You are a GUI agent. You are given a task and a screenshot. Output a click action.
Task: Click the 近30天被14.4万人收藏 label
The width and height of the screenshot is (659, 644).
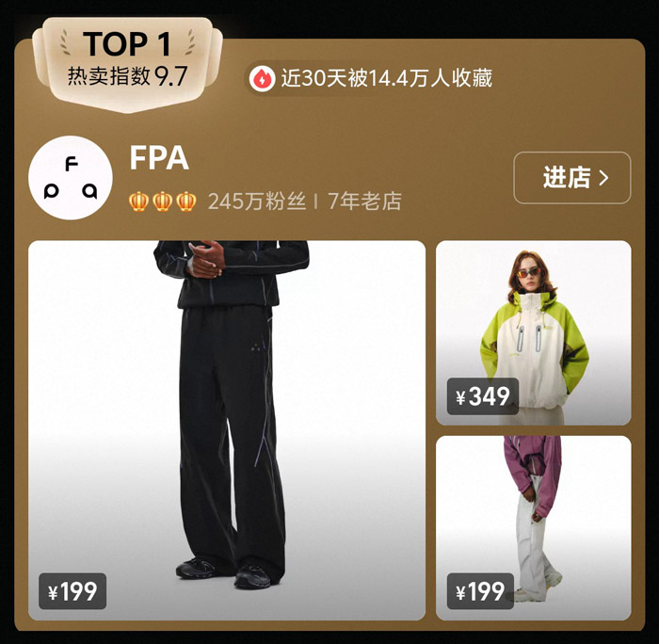coord(386,78)
